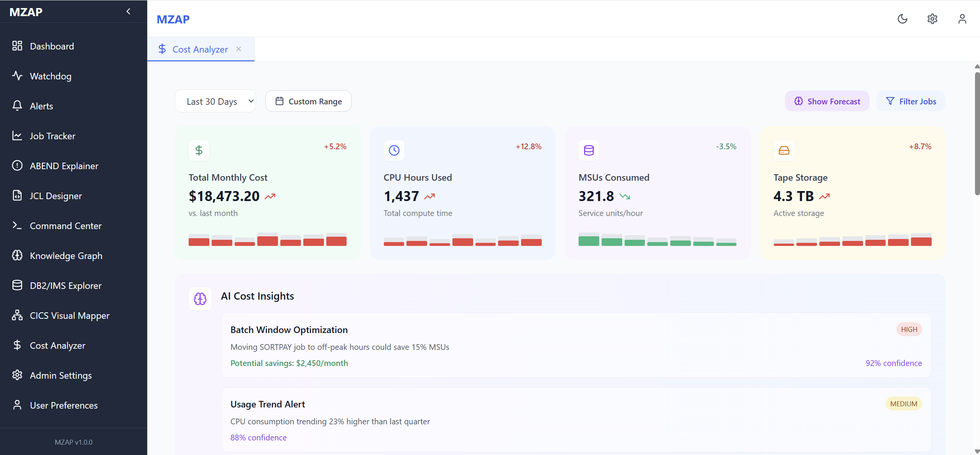The height and width of the screenshot is (455, 980).
Task: Open ABEND Explainer in the sidebar
Action: (x=64, y=166)
